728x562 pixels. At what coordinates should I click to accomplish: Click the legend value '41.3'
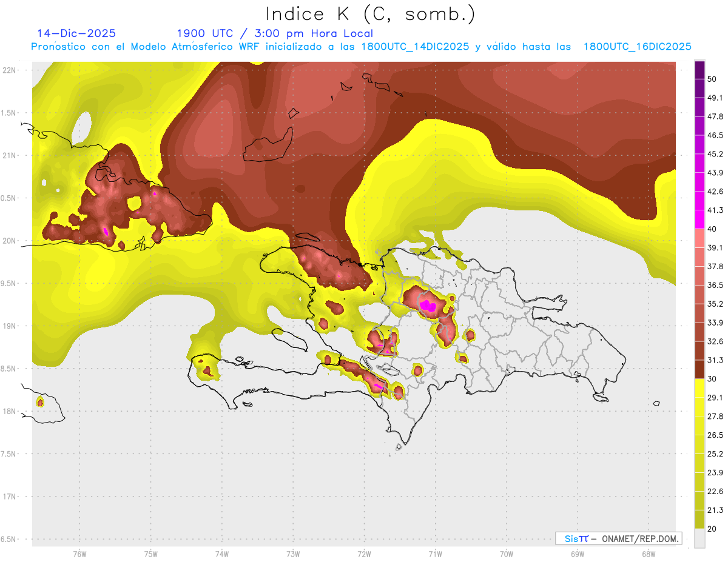coord(715,210)
